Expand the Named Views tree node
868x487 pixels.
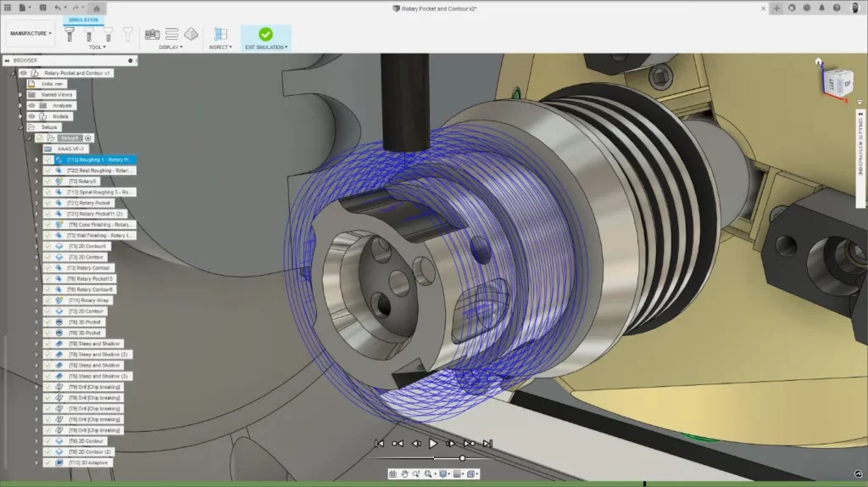(19, 95)
